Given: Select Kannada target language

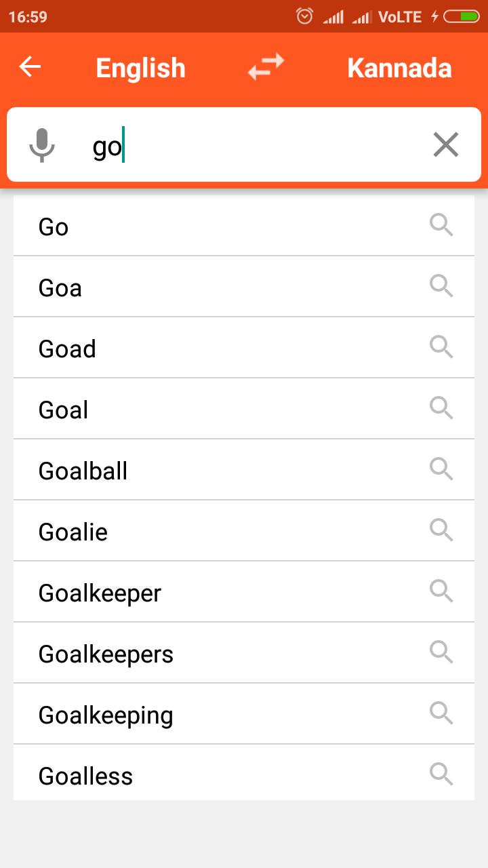Looking at the screenshot, I should pyautogui.click(x=399, y=68).
